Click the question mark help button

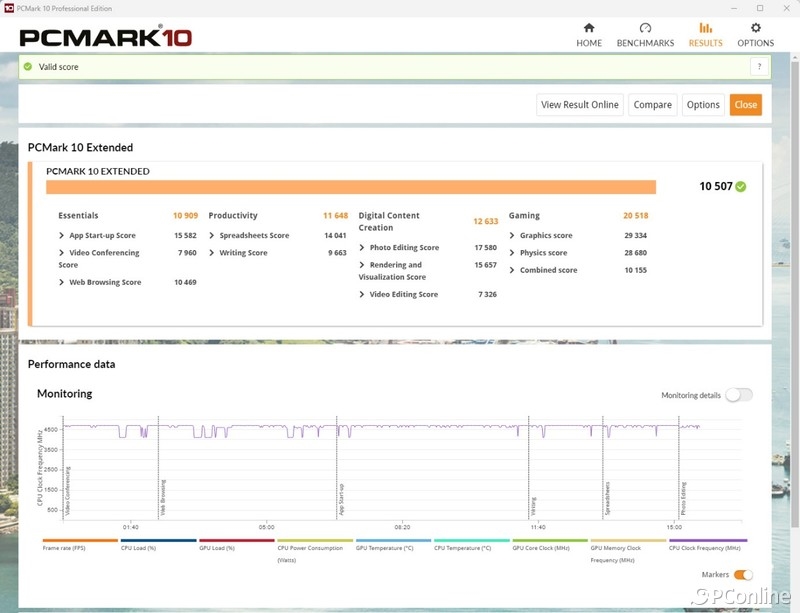pos(759,67)
